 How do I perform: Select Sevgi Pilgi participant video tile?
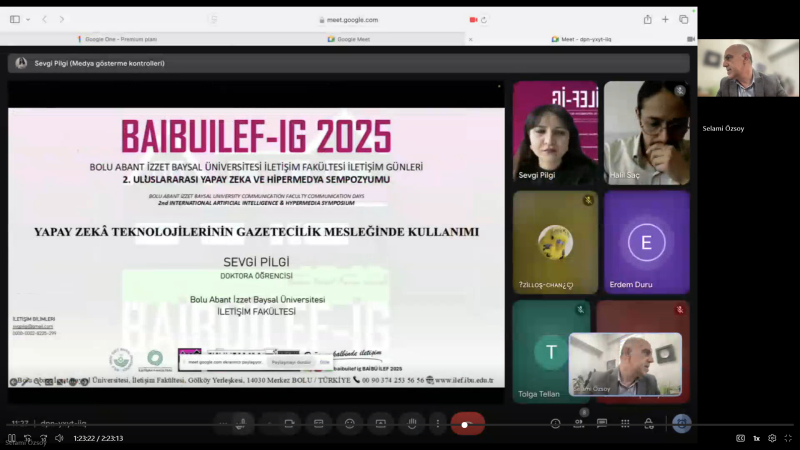pyautogui.click(x=555, y=133)
